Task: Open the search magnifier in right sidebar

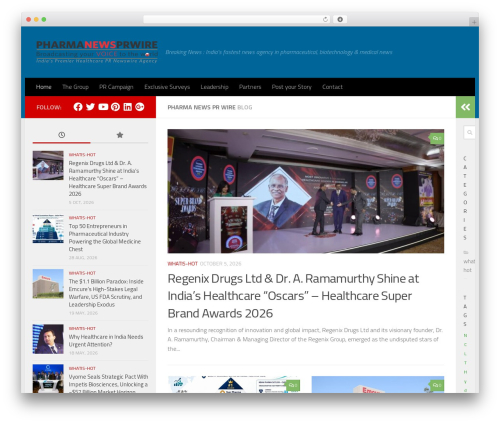Action: (469, 133)
